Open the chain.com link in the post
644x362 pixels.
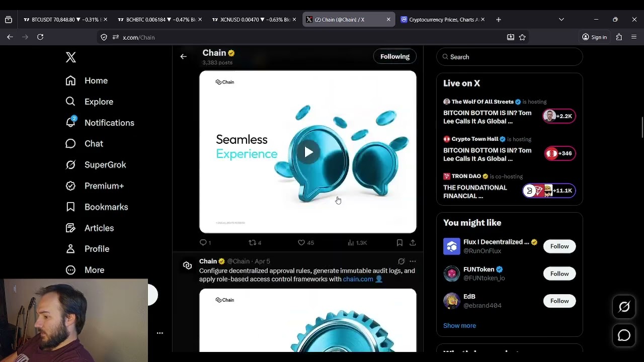tap(358, 279)
